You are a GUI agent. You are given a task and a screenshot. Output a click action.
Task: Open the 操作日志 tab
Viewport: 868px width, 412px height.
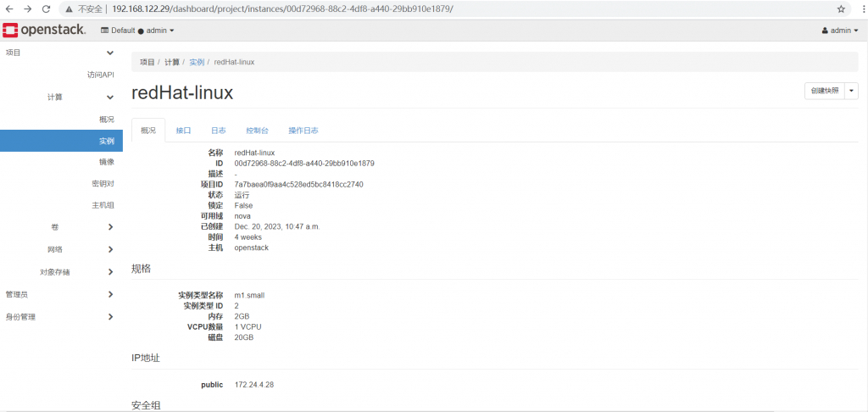[x=303, y=131]
